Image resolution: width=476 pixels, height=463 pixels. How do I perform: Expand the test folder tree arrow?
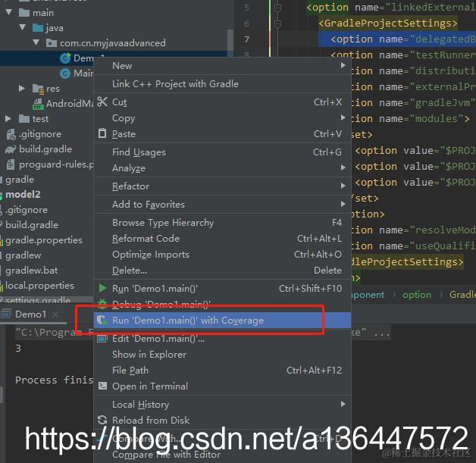8,119
